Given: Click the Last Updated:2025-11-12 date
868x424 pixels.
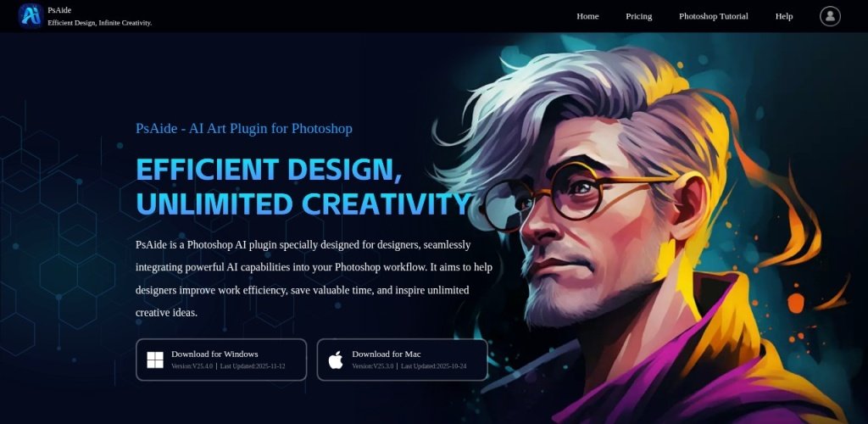Looking at the screenshot, I should tap(253, 366).
